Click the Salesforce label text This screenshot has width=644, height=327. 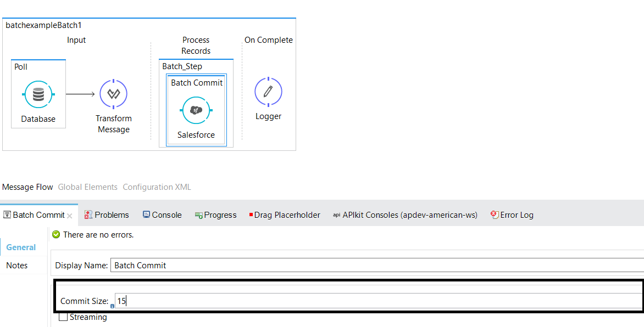[196, 135]
